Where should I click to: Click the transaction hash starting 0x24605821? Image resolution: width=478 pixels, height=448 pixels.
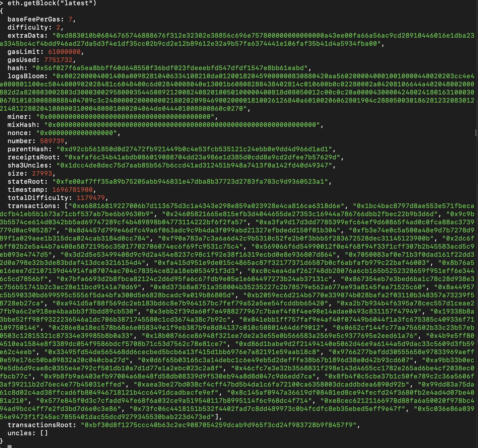point(300,214)
